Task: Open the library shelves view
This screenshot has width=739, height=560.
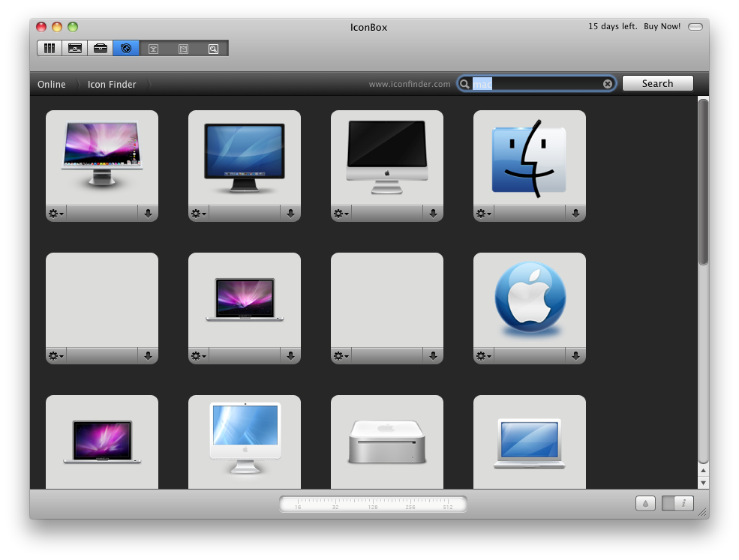Action: (50, 49)
